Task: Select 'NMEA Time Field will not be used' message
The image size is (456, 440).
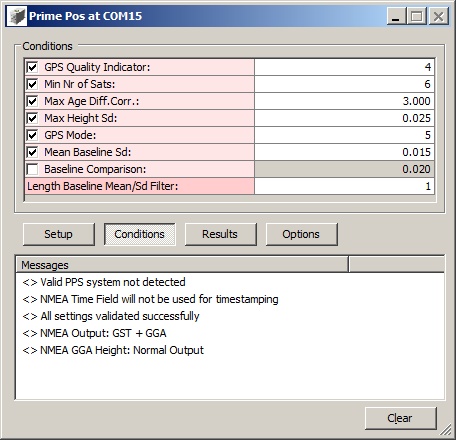Action: (x=150, y=299)
